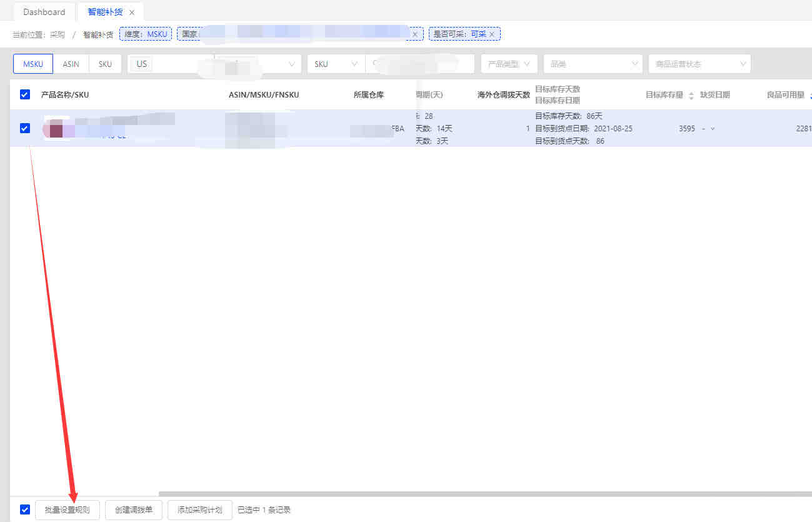Sort by 目标库存量 using its sort arrows
812x522 pixels.
[x=691, y=96]
